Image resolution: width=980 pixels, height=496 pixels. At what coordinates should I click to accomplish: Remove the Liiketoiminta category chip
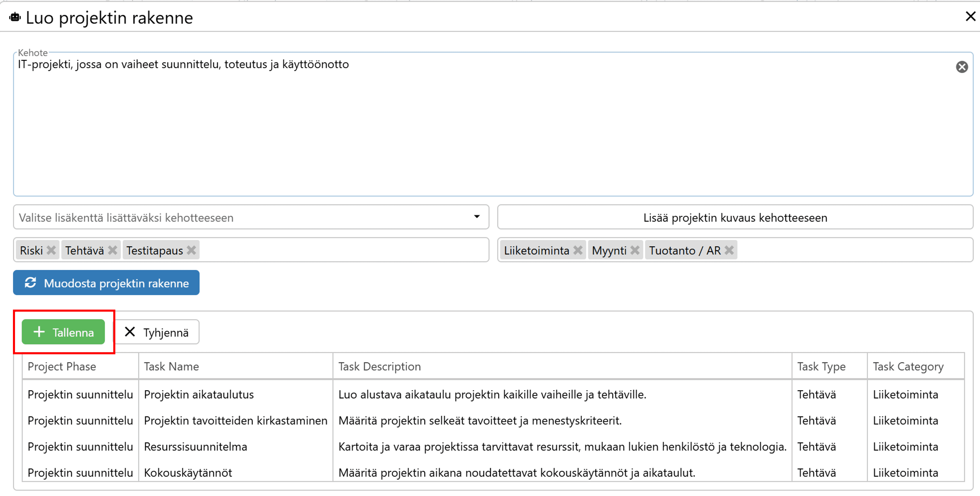(578, 250)
